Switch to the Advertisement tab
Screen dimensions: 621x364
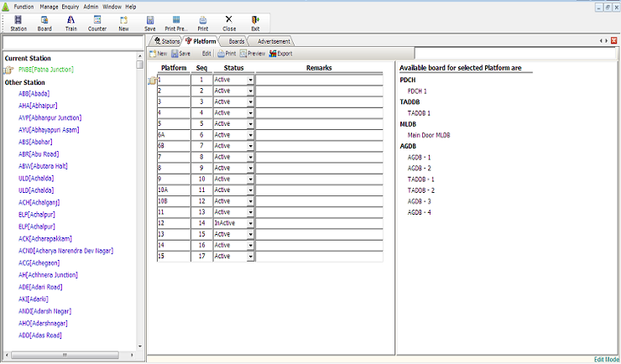coord(272,41)
